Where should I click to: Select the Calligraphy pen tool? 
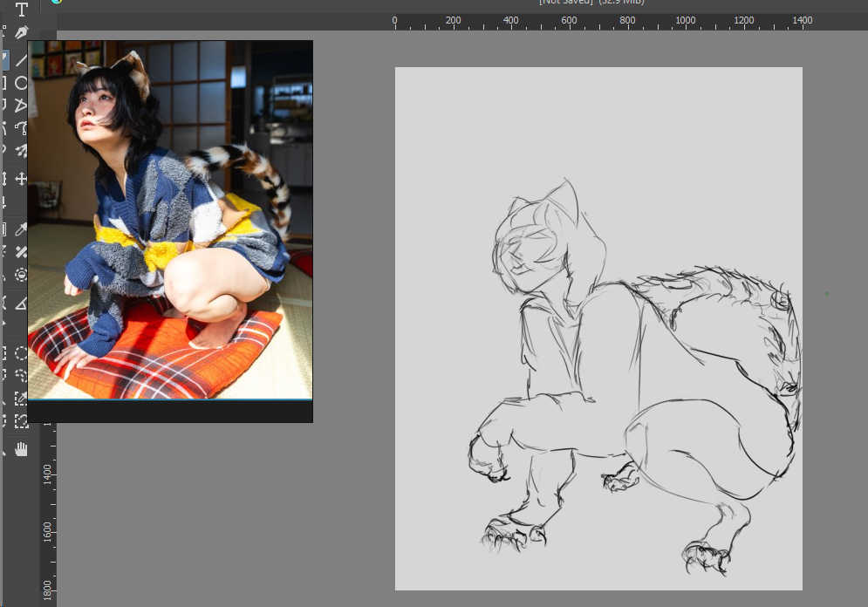point(21,33)
